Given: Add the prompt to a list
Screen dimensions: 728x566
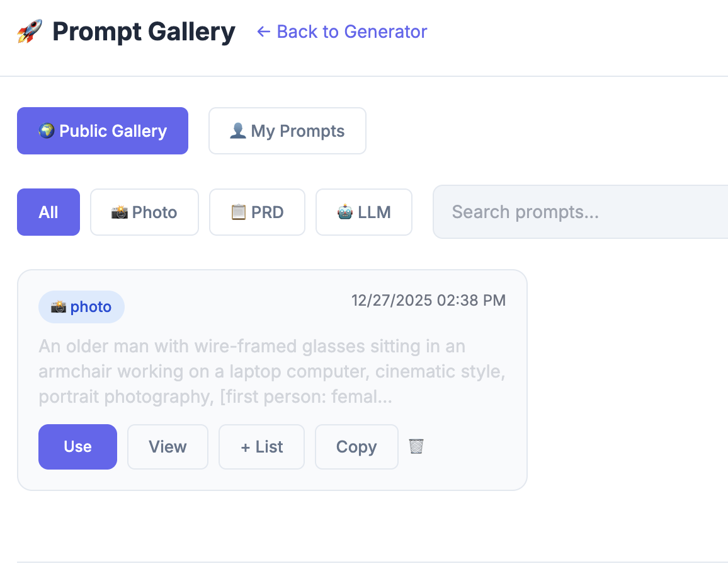Looking at the screenshot, I should coord(261,446).
